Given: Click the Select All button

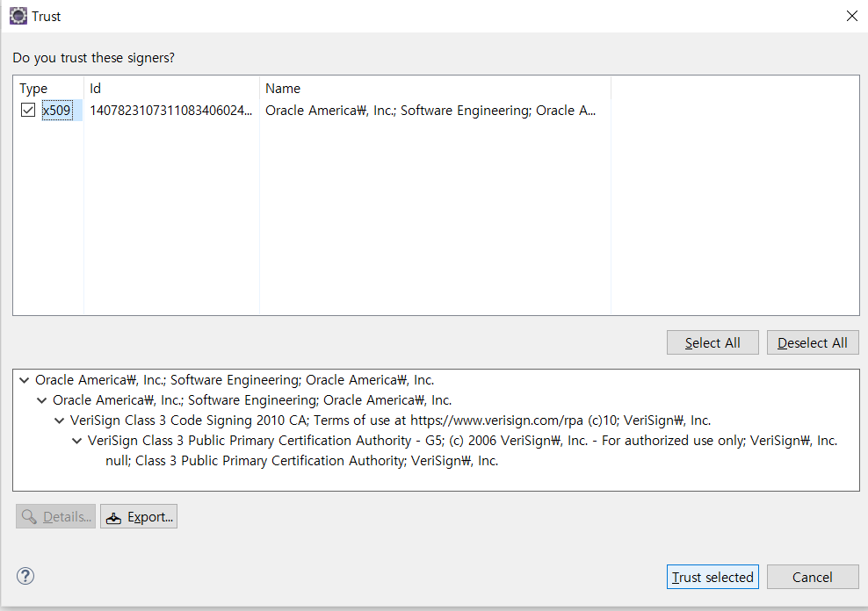Looking at the screenshot, I should (712, 343).
